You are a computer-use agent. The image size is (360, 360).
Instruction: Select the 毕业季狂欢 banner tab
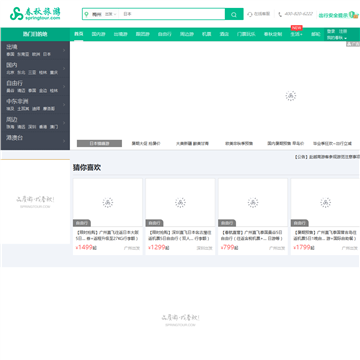[332, 143]
